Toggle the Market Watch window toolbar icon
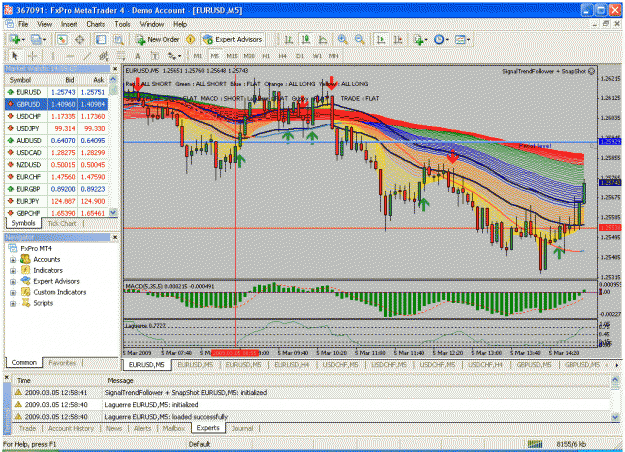The image size is (625, 452). click(62, 39)
